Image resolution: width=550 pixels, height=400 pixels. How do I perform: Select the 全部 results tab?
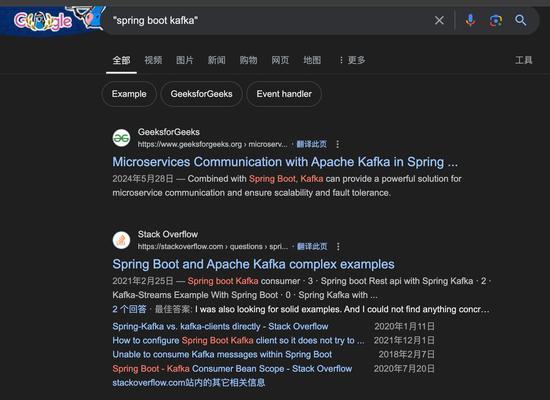pos(121,60)
